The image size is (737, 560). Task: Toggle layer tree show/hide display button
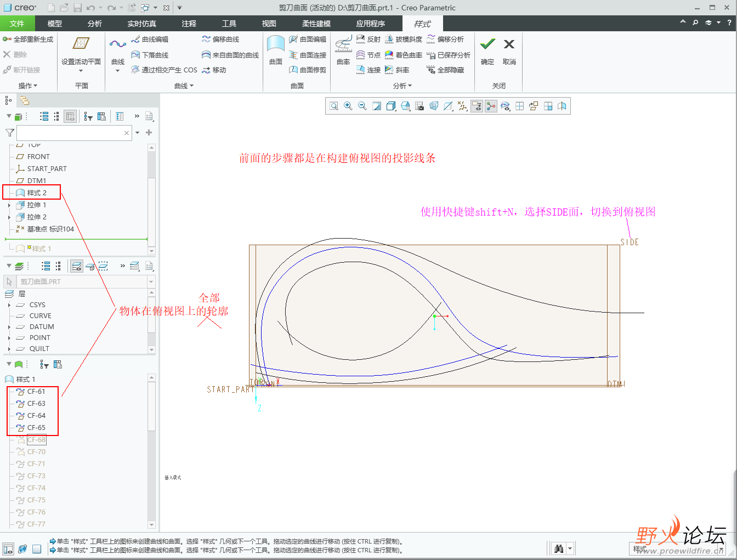coord(77,267)
